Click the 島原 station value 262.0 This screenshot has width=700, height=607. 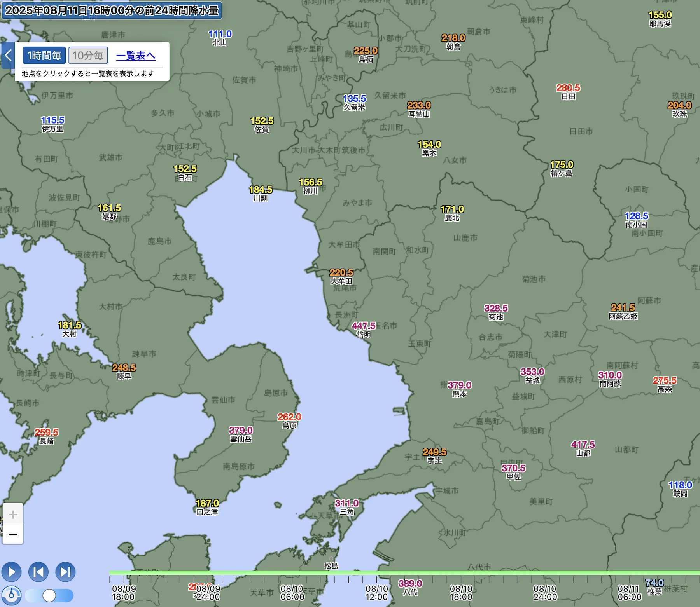[x=289, y=417]
